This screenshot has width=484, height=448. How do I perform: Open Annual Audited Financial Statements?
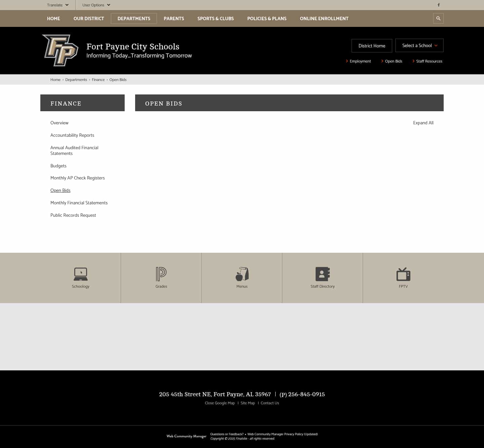tap(74, 151)
